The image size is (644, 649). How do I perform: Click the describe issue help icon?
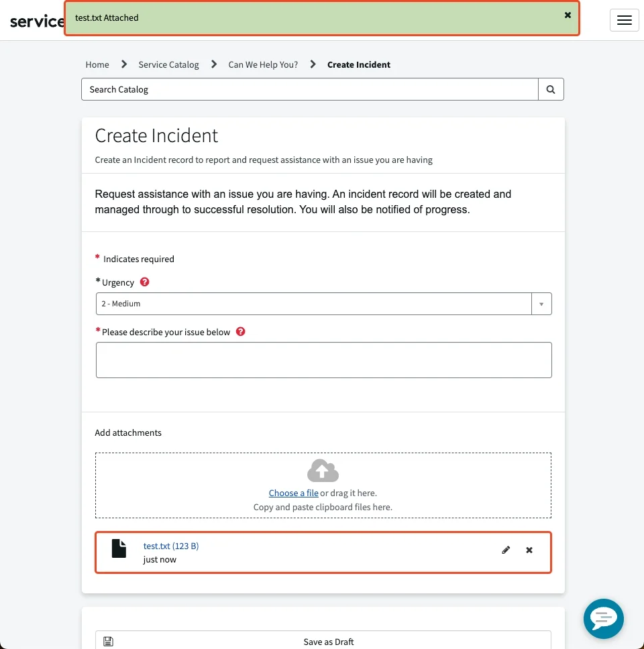(x=241, y=332)
